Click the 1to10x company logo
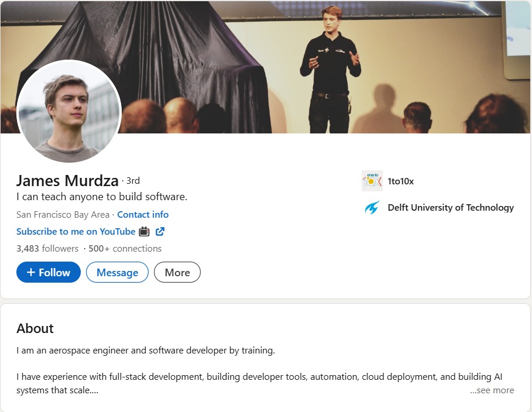 (372, 181)
